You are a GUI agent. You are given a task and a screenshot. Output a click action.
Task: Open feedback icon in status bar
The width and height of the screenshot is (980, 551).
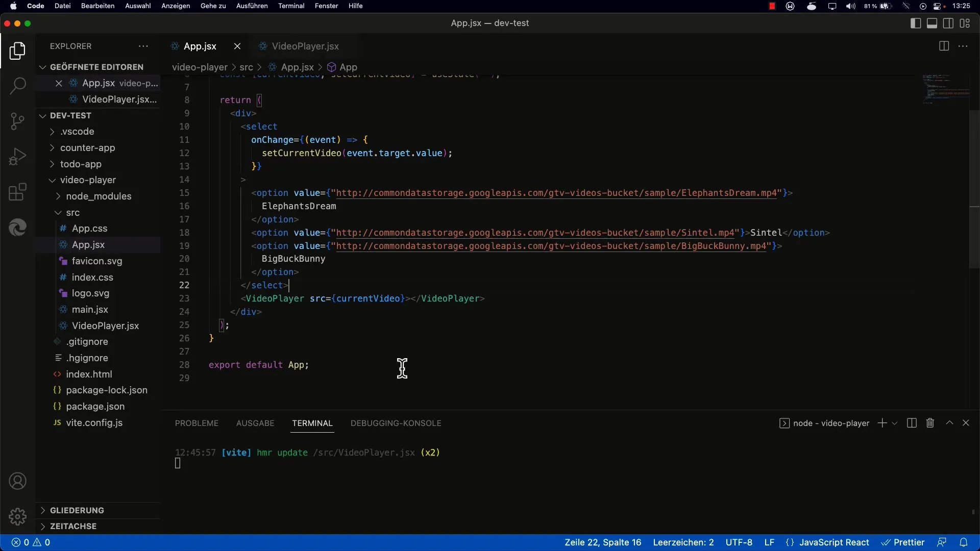(942, 542)
